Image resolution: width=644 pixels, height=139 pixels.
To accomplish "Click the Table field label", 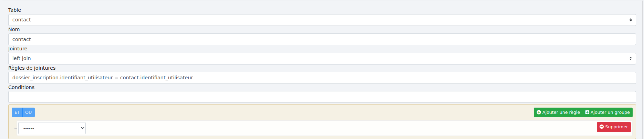I will pyautogui.click(x=15, y=10).
